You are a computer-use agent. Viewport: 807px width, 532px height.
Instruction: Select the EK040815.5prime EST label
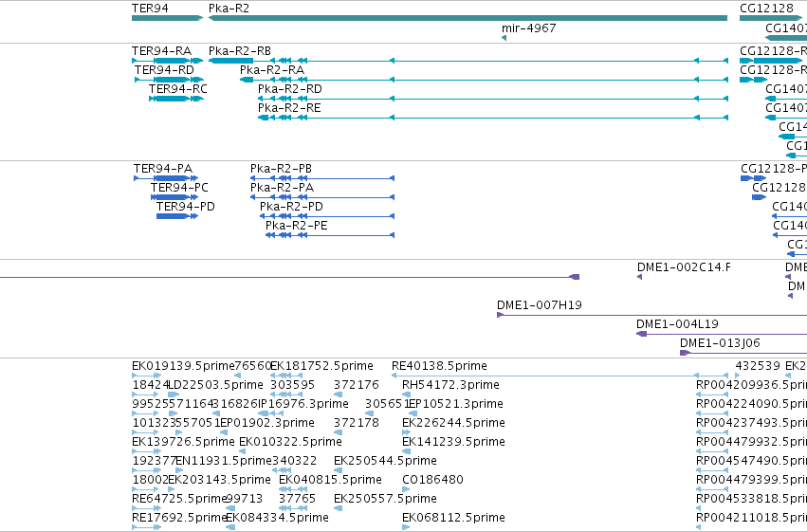[330, 480]
